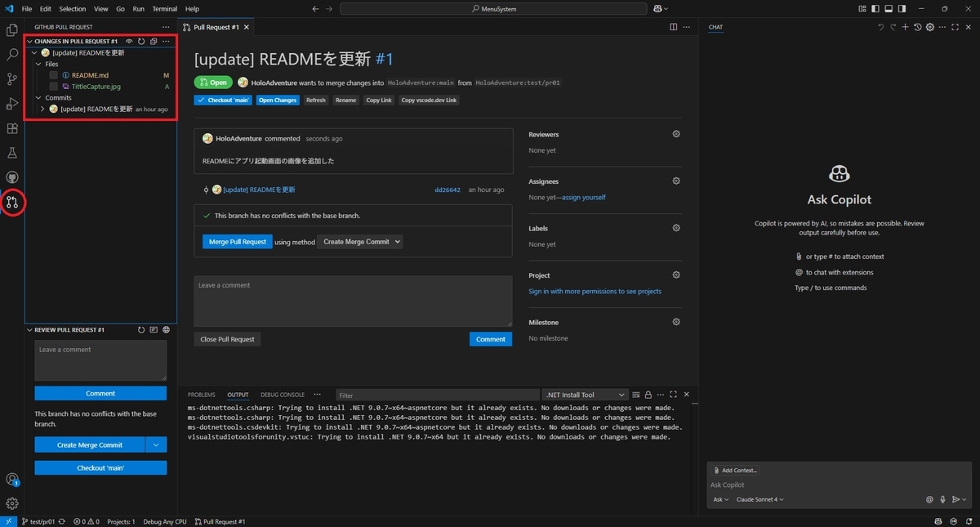The height and width of the screenshot is (527, 980).
Task: Open the Claude Sonnet 4 model picker
Action: pyautogui.click(x=759, y=499)
